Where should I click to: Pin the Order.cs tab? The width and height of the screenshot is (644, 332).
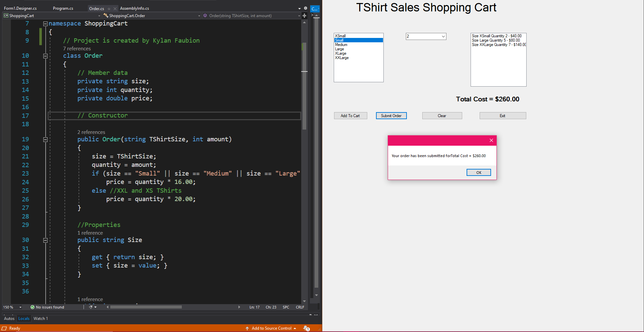[x=109, y=9]
